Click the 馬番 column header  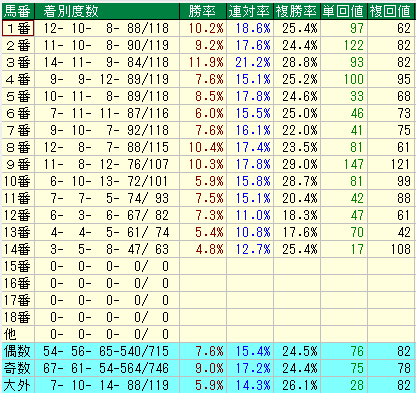pyautogui.click(x=18, y=11)
